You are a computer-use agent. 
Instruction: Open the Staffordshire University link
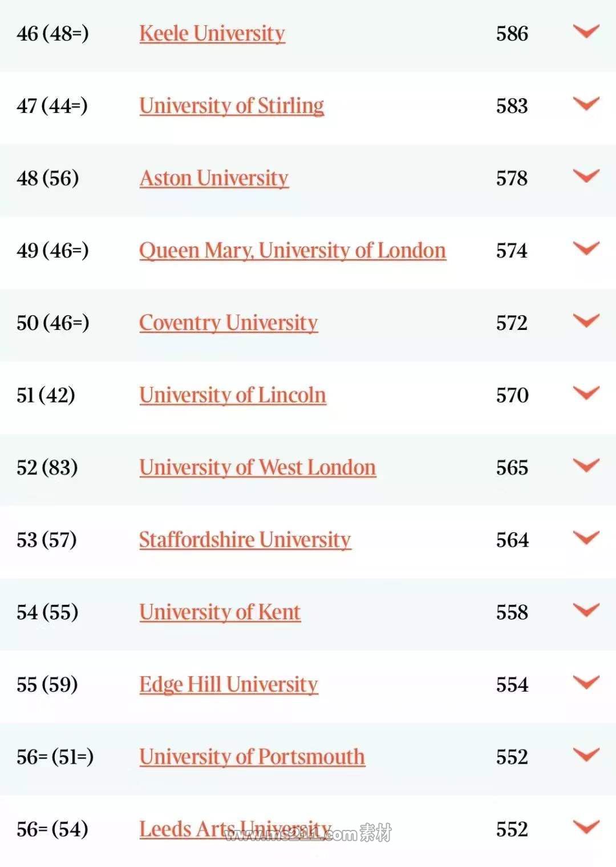(x=245, y=540)
